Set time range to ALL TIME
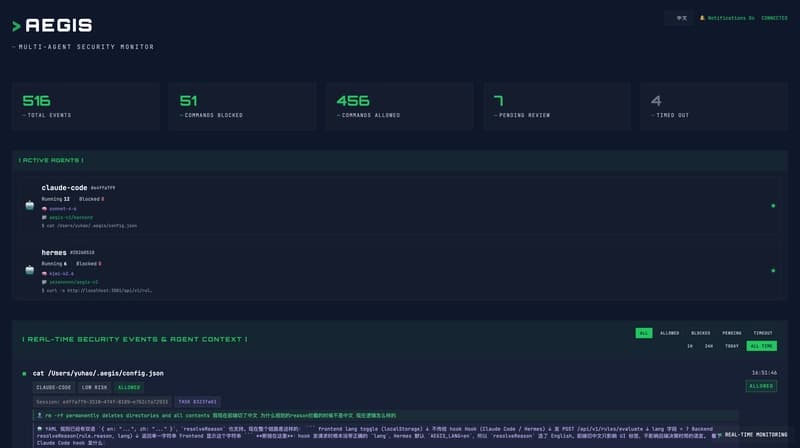Viewport: 800px width, 448px height. [x=762, y=346]
